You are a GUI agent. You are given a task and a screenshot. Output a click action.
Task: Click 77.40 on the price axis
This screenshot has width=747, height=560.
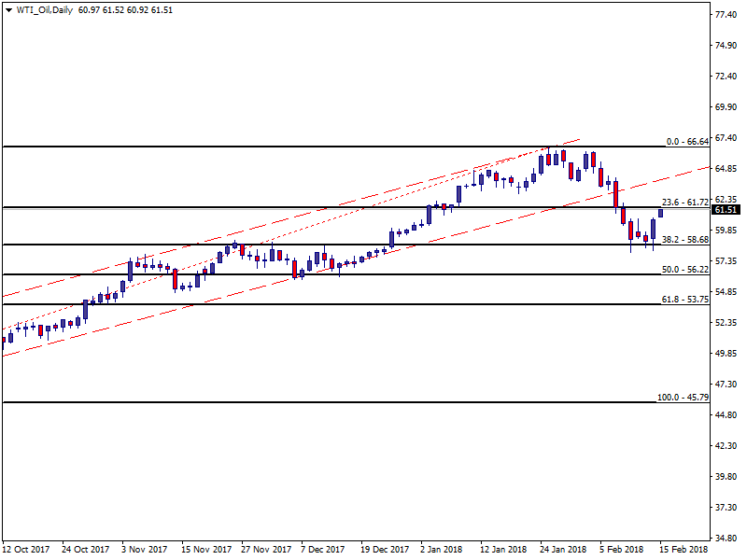726,16
